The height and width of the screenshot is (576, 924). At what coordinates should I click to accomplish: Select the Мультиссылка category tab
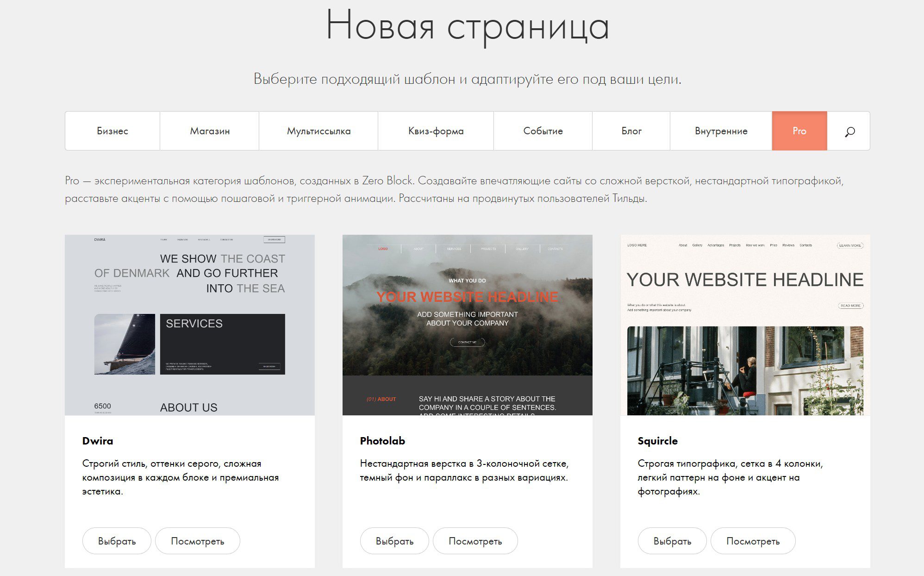click(318, 131)
